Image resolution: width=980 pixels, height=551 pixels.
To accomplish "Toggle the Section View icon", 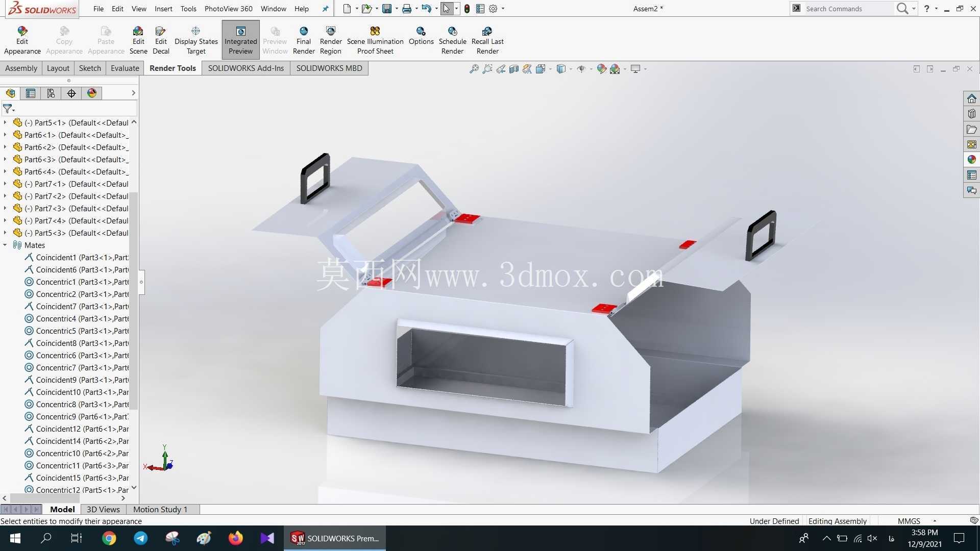I will click(x=514, y=69).
